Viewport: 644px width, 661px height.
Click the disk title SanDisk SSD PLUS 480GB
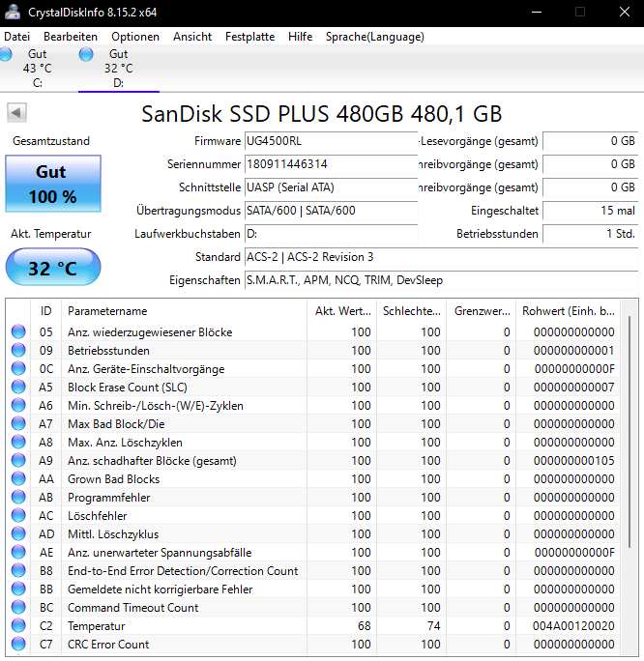pyautogui.click(x=322, y=114)
